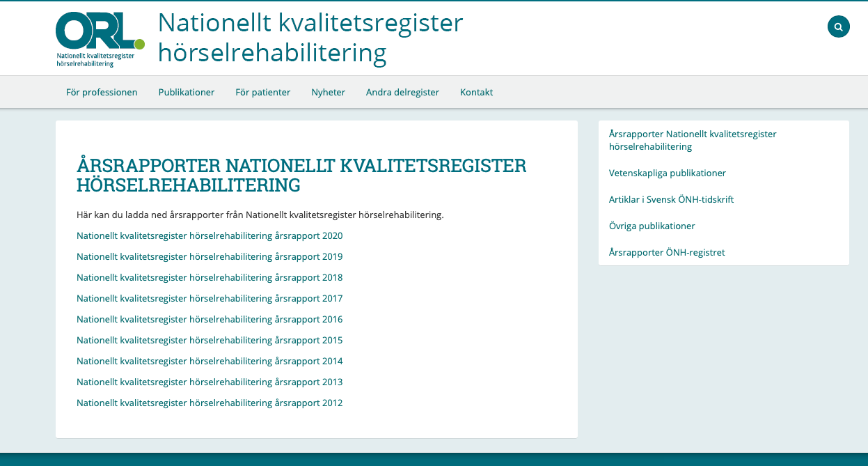Screen dimensions: 868x466
Task: Click the ORL logo image
Action: (x=100, y=39)
